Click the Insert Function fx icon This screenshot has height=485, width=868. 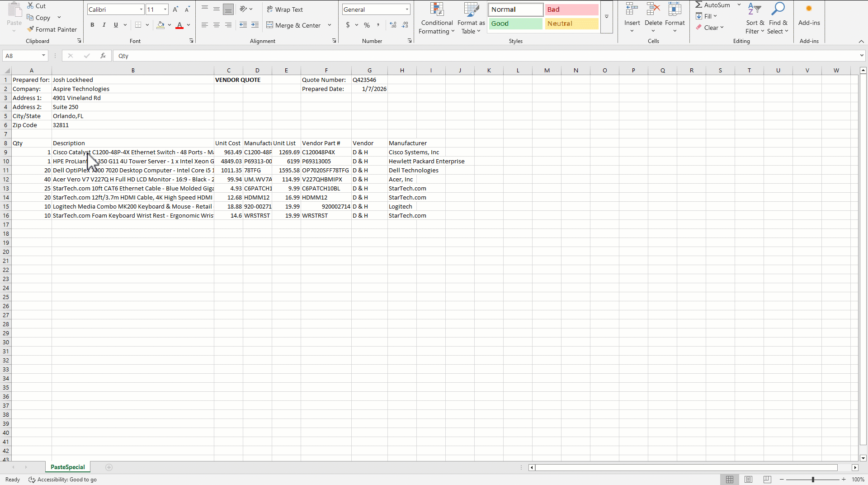103,56
